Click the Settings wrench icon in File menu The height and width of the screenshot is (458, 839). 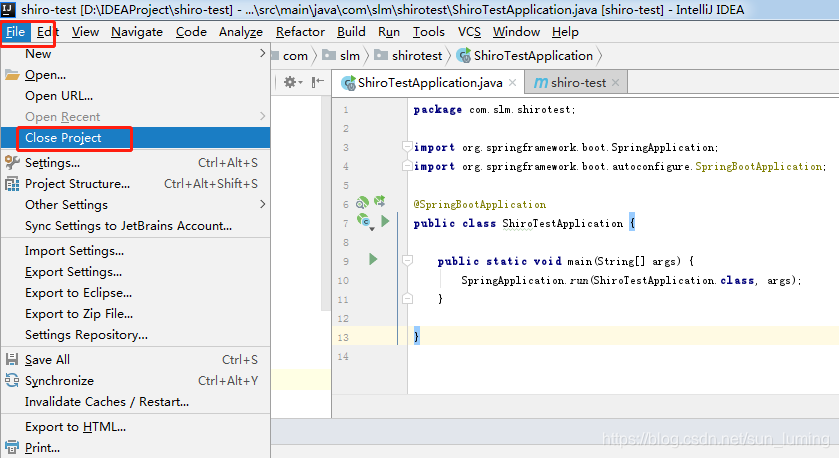(12, 163)
